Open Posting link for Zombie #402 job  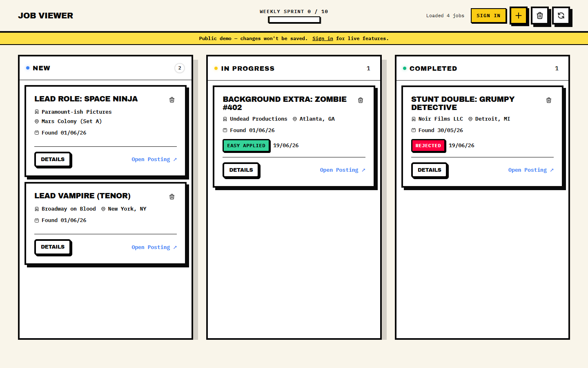pos(343,170)
